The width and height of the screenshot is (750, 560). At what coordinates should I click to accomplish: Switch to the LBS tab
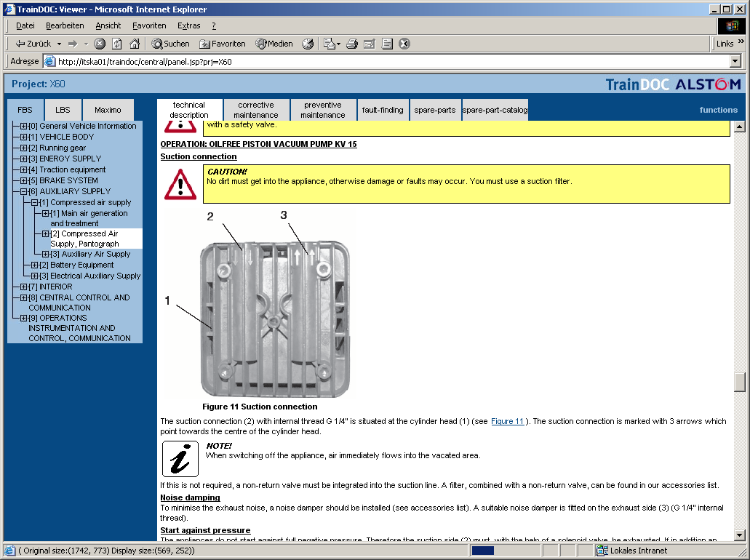(63, 110)
